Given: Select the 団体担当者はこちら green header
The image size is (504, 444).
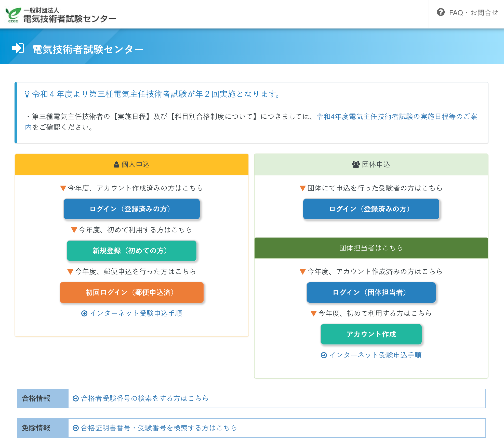Looking at the screenshot, I should [x=371, y=248].
